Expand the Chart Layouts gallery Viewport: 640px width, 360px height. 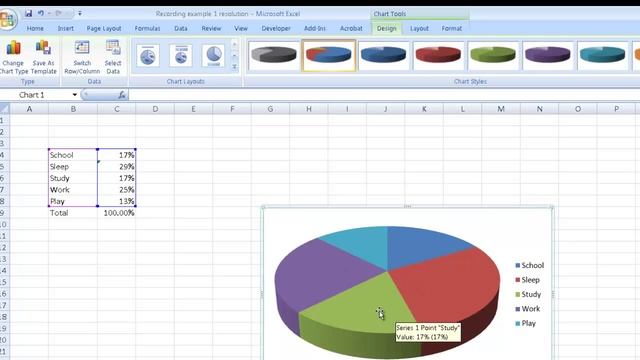[235, 67]
